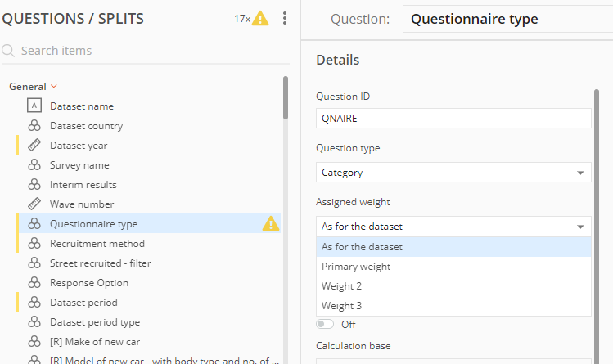Screen dimensions: 613x364
Task: Click the ruler icon beside Wave number
Action: pos(34,204)
